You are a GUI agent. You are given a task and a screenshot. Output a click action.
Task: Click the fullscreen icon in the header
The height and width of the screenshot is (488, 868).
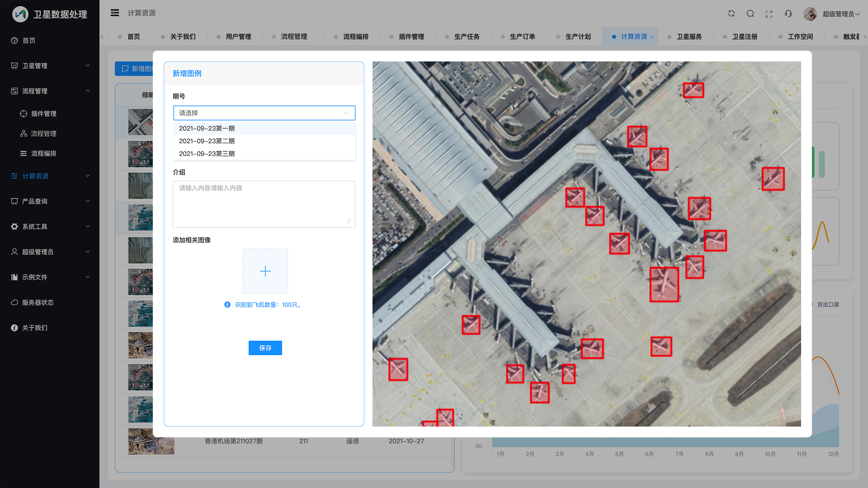[769, 14]
